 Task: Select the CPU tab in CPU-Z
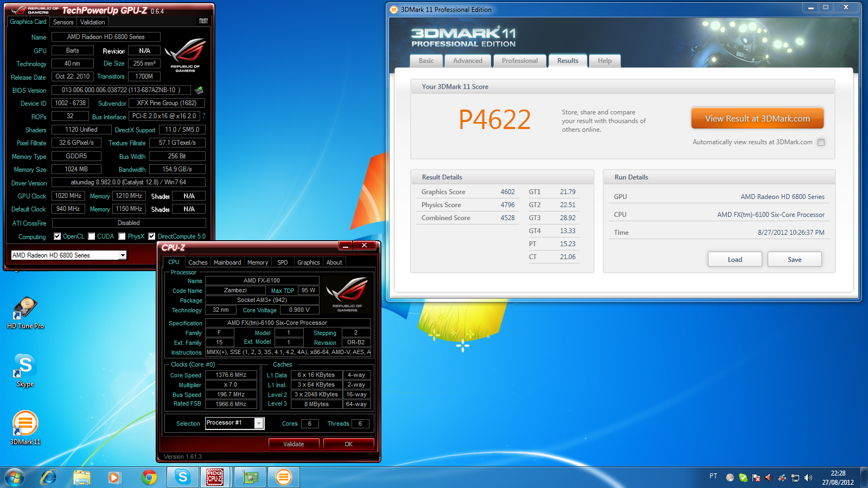pyautogui.click(x=174, y=262)
